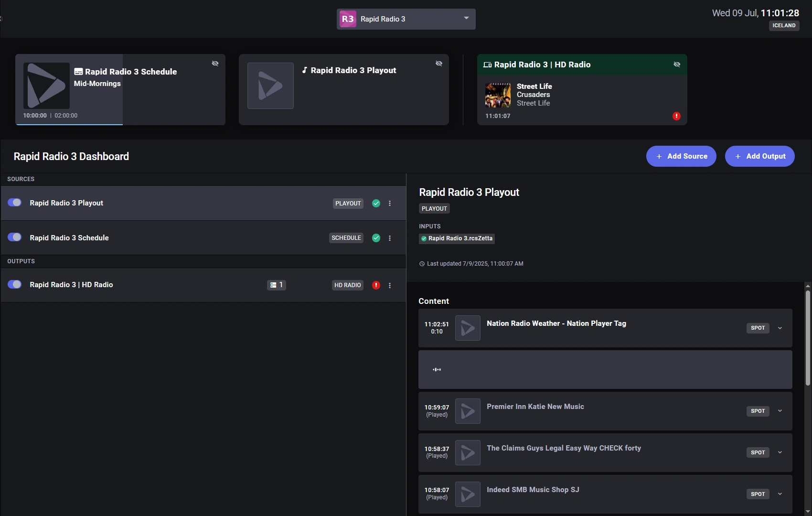The height and width of the screenshot is (516, 812).
Task: Click the Playout card play logo thumbnail
Action: (x=270, y=86)
